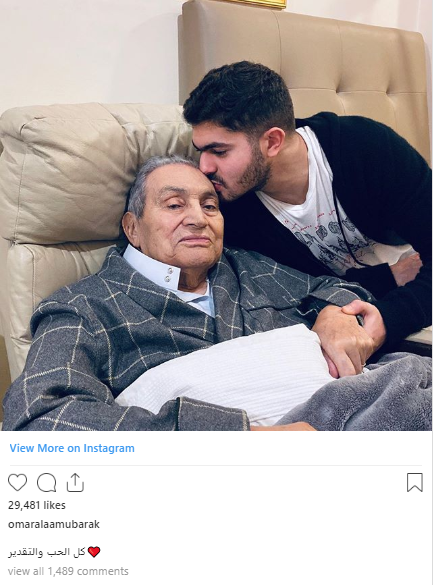Toggle the like heart on this post
The height and width of the screenshot is (585, 433).
[x=18, y=482]
